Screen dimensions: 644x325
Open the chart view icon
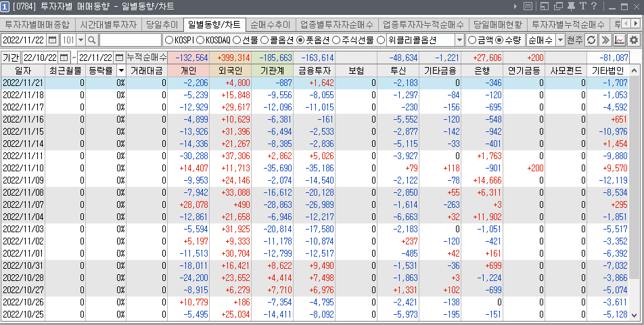click(619, 40)
